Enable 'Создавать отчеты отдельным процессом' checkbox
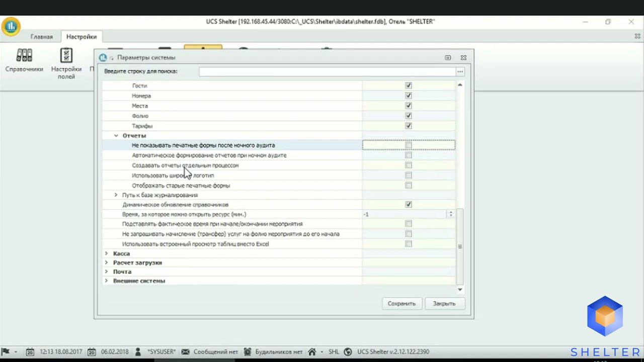This screenshot has height=362, width=644. click(x=409, y=165)
